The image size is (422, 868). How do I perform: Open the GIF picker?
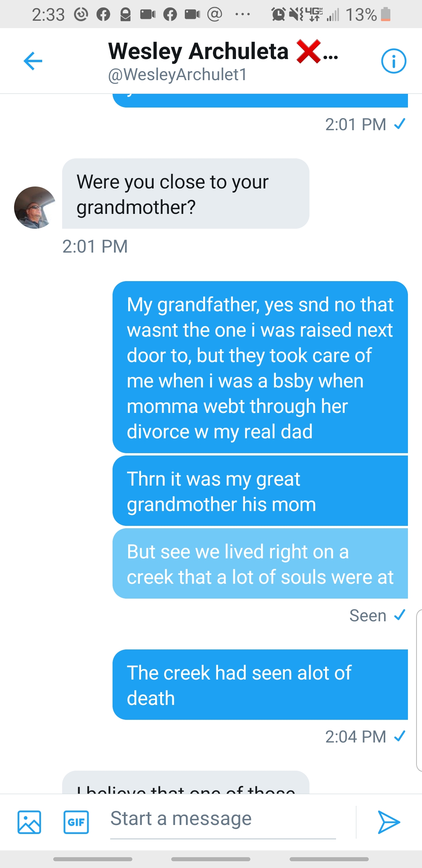coord(76,822)
